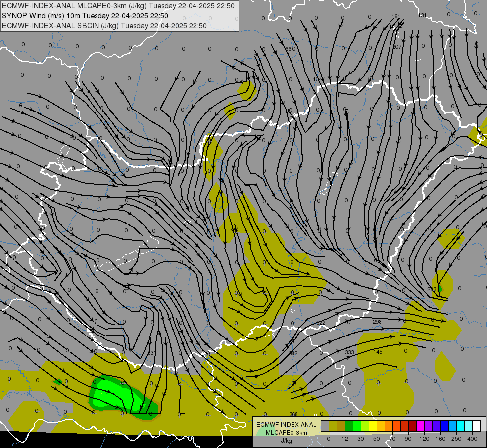Click the SYNOP Wind 10m title line
This screenshot has width=487, height=448.
[x=85, y=16]
